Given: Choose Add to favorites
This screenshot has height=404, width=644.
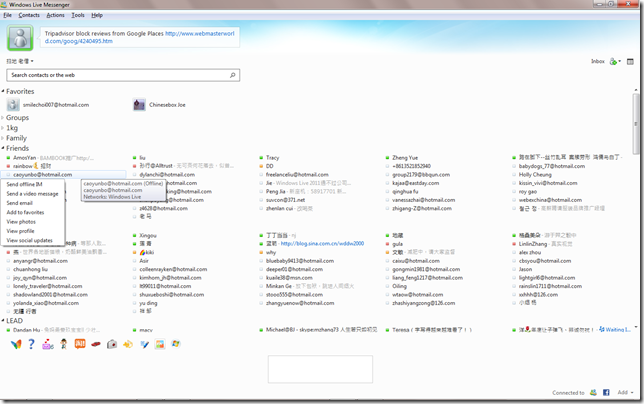Looking at the screenshot, I should (x=32, y=213).
